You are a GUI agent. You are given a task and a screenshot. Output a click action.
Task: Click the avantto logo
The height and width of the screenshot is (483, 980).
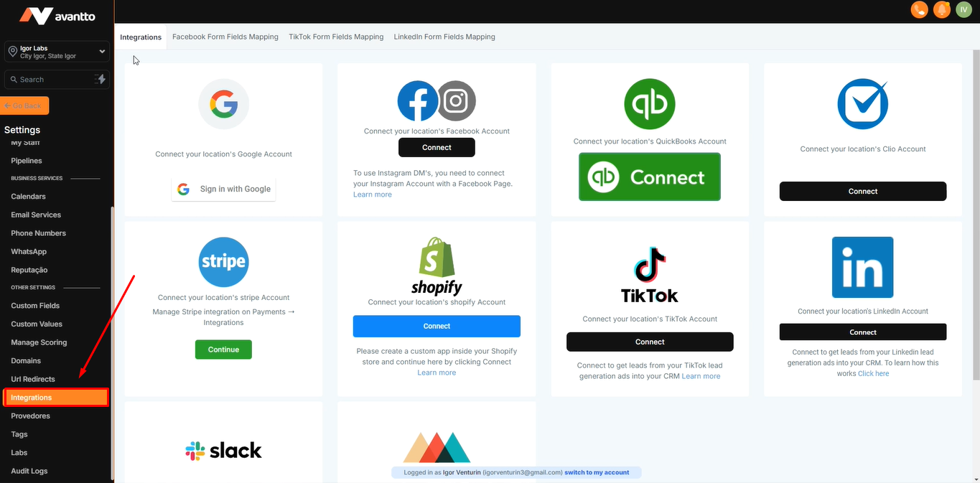pyautogui.click(x=57, y=16)
